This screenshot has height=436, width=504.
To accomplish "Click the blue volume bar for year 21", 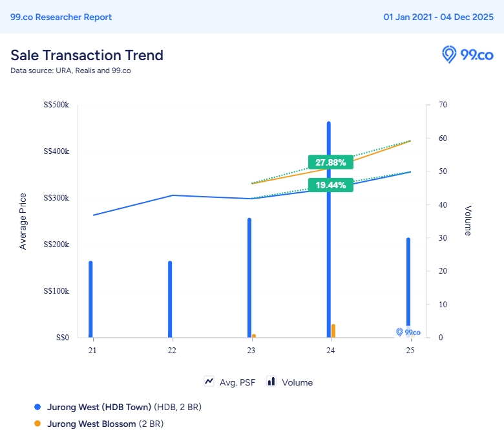I will coord(91,298).
